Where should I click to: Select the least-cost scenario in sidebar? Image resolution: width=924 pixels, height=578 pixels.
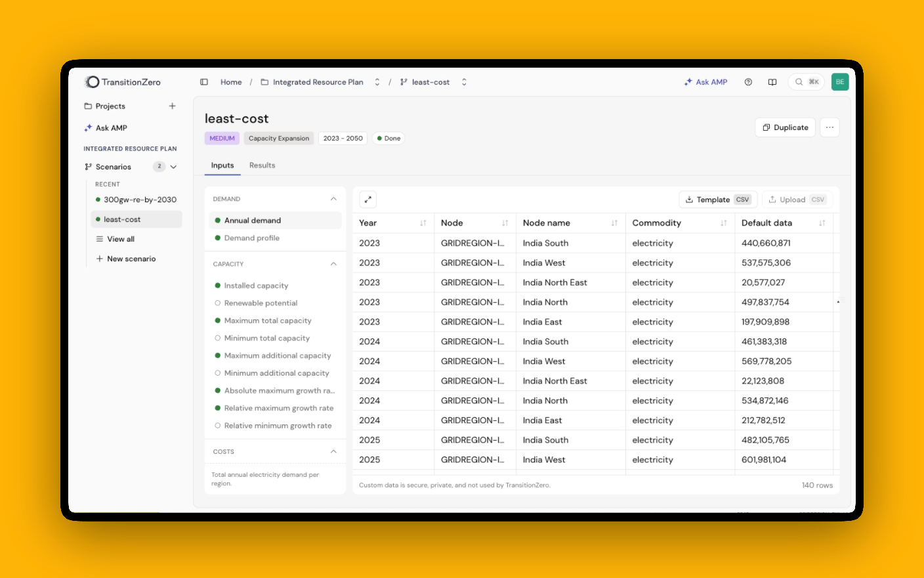pos(136,219)
